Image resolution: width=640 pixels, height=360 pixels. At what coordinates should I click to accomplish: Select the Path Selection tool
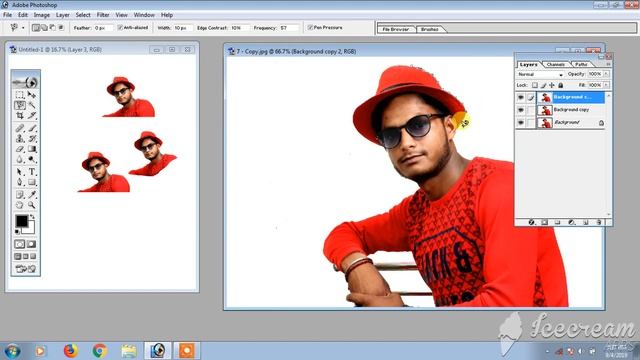[x=20, y=172]
